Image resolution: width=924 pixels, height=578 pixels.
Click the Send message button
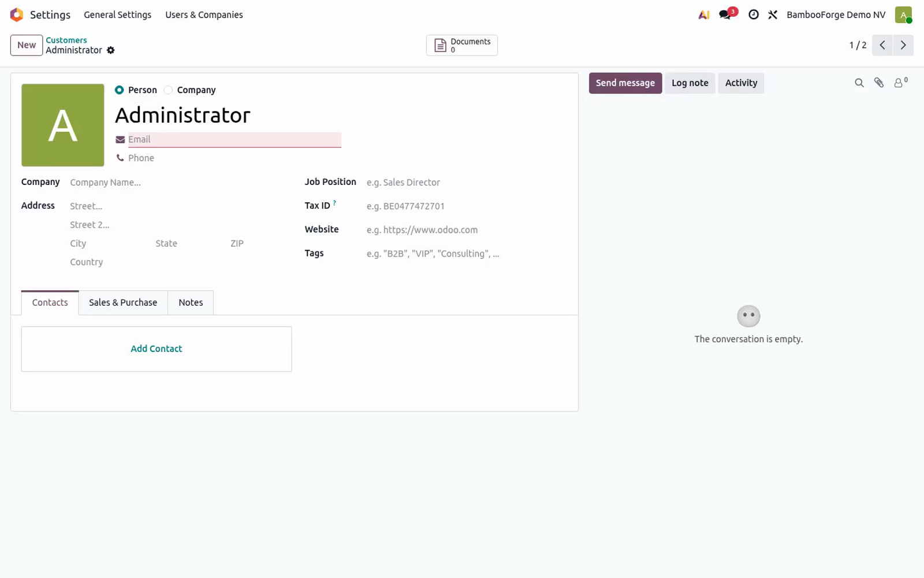[625, 83]
